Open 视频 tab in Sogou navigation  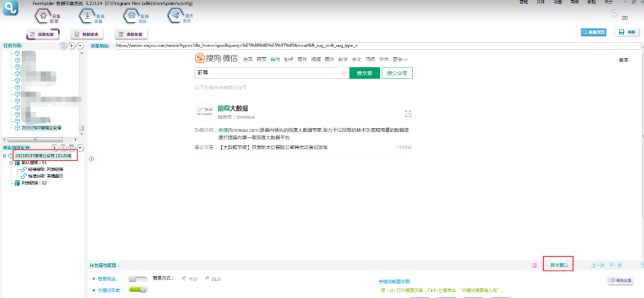[316, 60]
